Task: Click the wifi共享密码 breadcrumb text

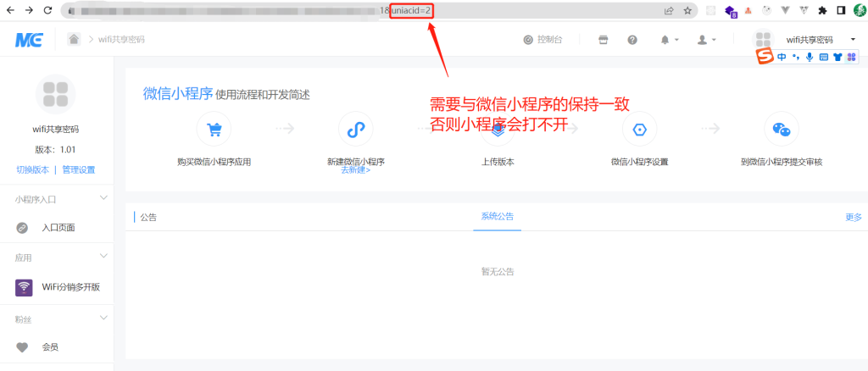Action: (121, 39)
